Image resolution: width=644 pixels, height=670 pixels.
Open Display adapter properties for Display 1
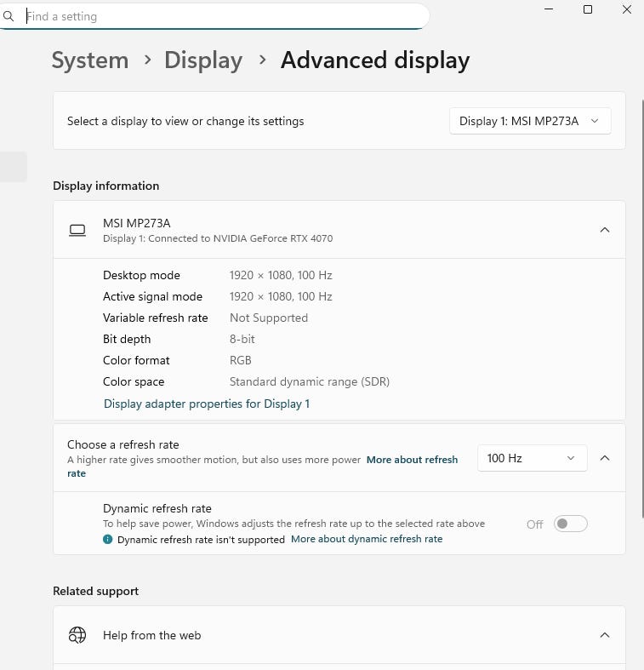coord(207,404)
